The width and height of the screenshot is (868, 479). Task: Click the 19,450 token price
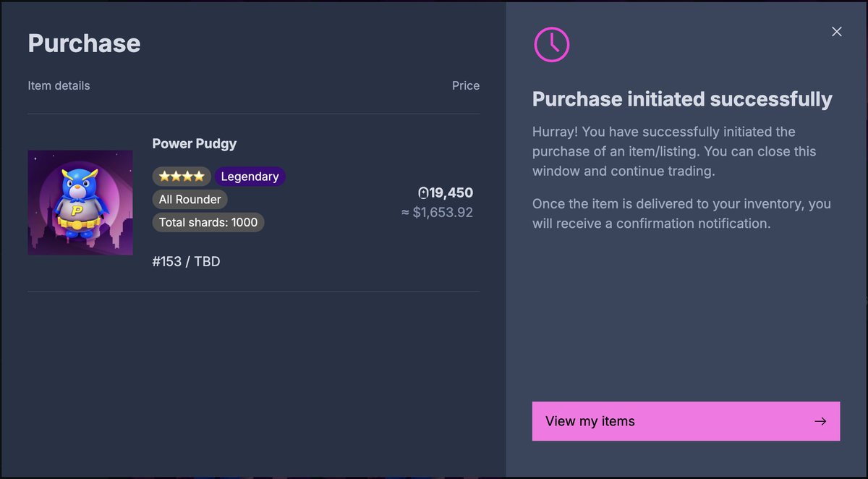pos(451,193)
